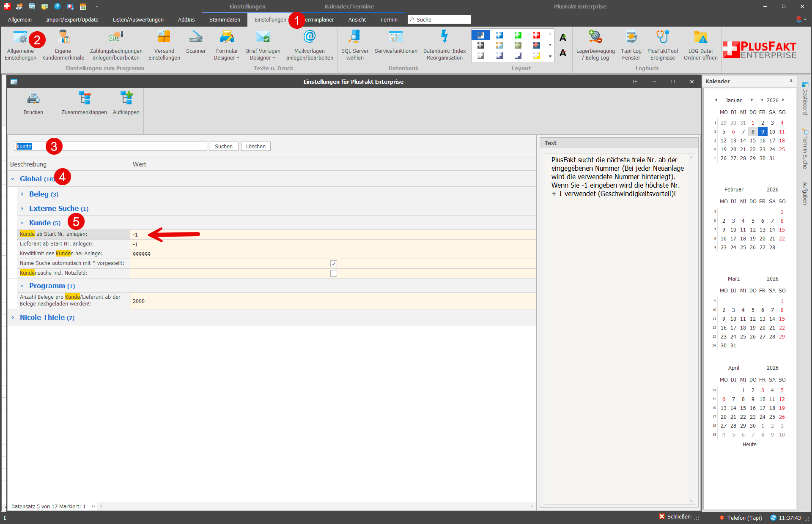Viewport: 812px width, 524px height.
Task: Click the Drucken printer icon
Action: tap(33, 99)
